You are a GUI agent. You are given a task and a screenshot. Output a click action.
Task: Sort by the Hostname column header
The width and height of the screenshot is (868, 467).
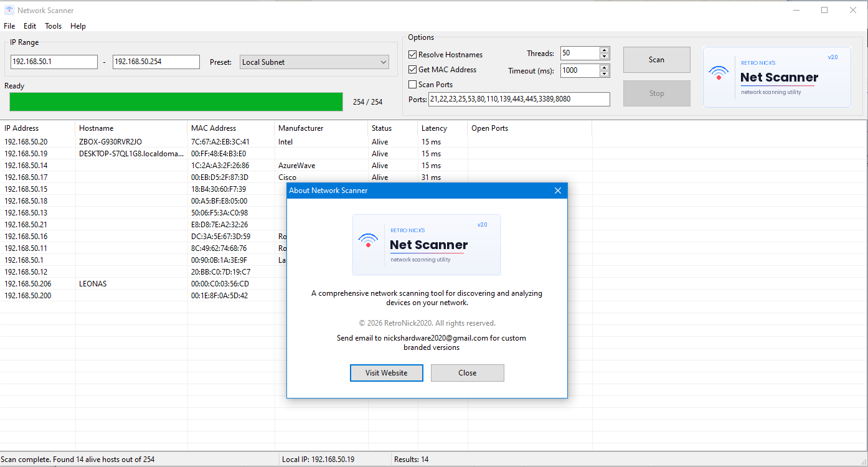pos(131,128)
